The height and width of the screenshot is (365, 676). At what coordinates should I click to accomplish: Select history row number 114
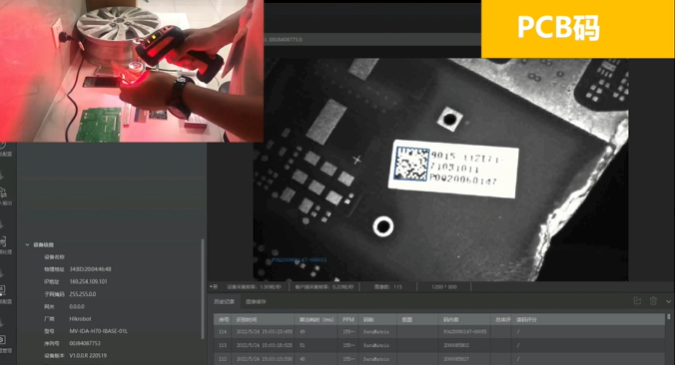(x=439, y=332)
